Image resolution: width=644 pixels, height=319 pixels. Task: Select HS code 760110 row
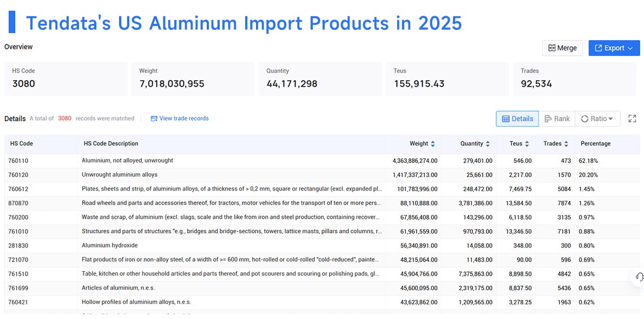coord(322,161)
